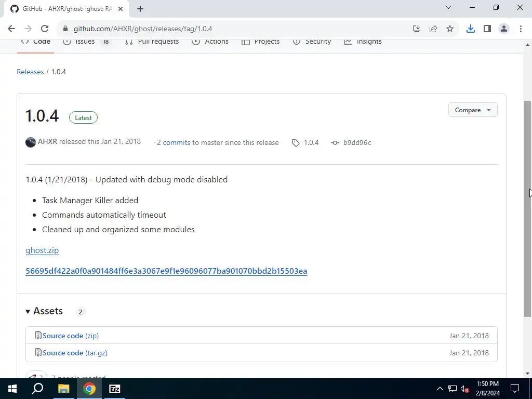
Task: Download Source code (tar.gz)
Action: pos(75,353)
